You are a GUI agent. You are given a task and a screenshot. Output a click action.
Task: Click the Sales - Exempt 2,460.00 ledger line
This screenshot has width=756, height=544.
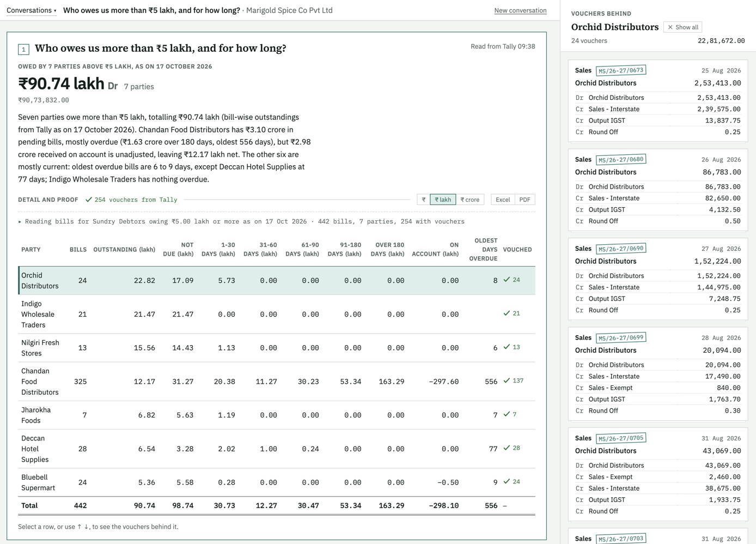pos(658,477)
